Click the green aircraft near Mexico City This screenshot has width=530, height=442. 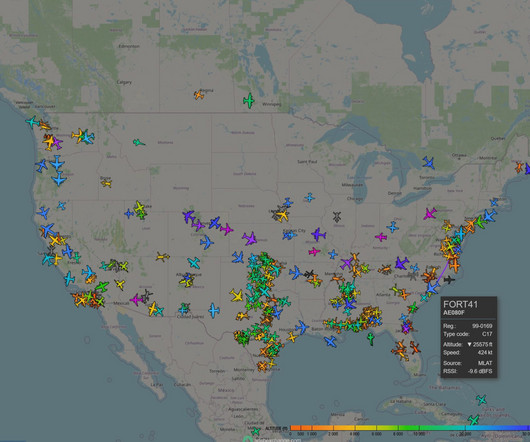(x=256, y=431)
